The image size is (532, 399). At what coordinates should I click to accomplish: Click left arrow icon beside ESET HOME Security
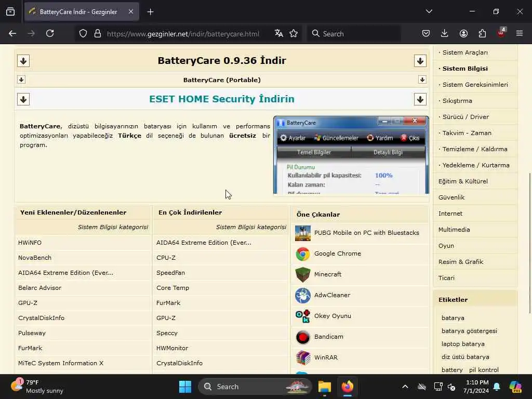pyautogui.click(x=23, y=99)
